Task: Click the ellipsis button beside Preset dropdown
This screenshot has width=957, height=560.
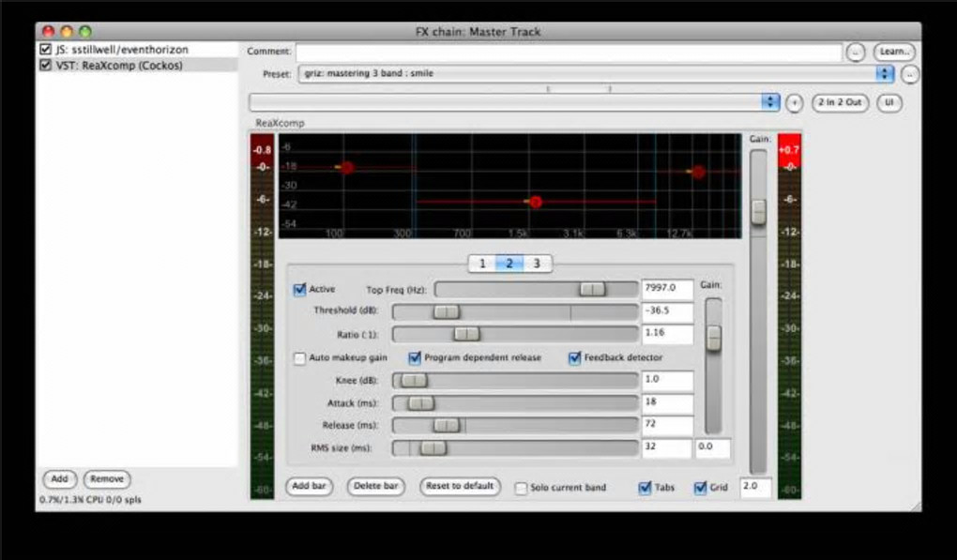Action: point(910,74)
